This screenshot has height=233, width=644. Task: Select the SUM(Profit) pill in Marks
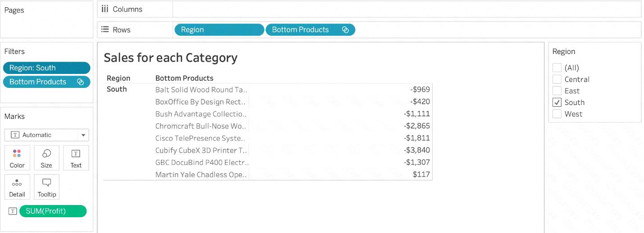tap(53, 211)
